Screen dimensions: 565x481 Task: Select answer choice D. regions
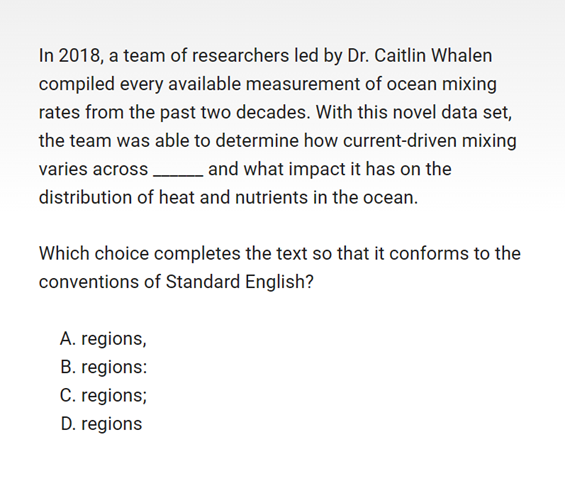pyautogui.click(x=101, y=424)
